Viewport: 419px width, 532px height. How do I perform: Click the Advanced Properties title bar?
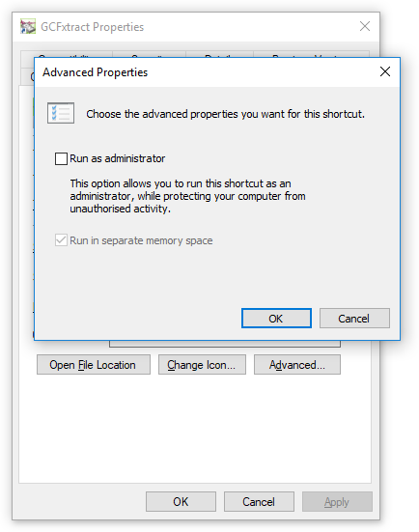pos(204,71)
